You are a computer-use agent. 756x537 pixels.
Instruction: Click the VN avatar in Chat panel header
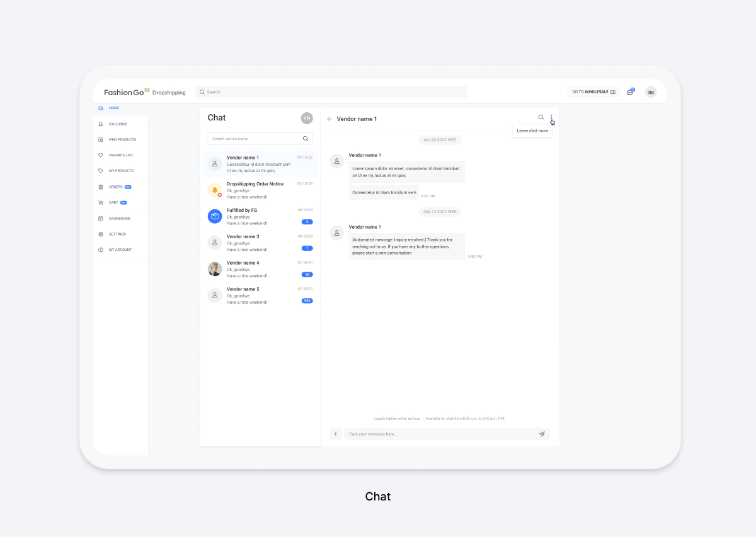point(307,118)
